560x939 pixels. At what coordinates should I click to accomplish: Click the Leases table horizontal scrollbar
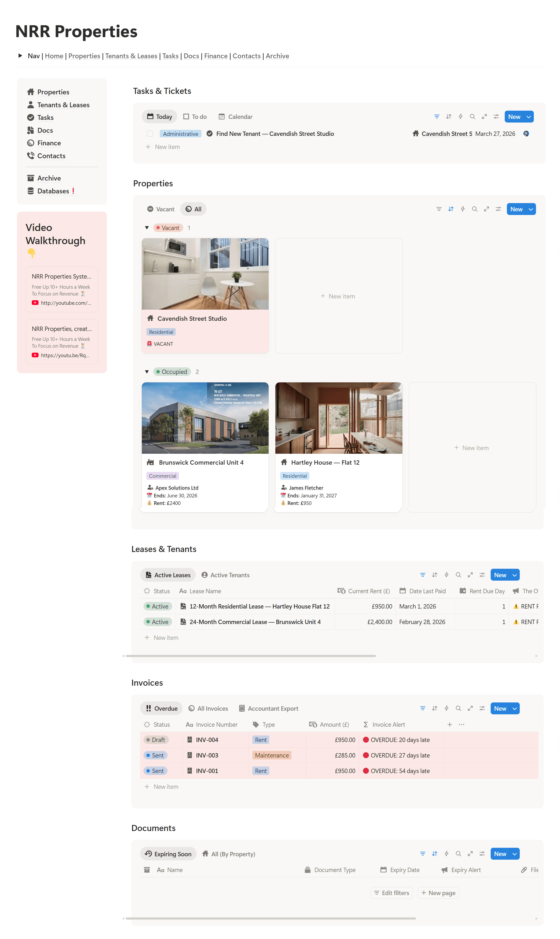251,656
